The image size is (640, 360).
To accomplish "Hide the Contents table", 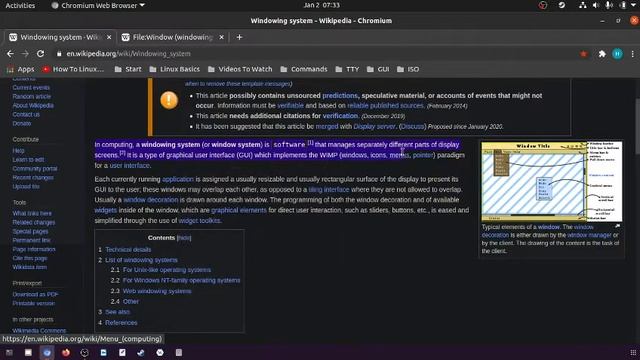I will point(184,238).
